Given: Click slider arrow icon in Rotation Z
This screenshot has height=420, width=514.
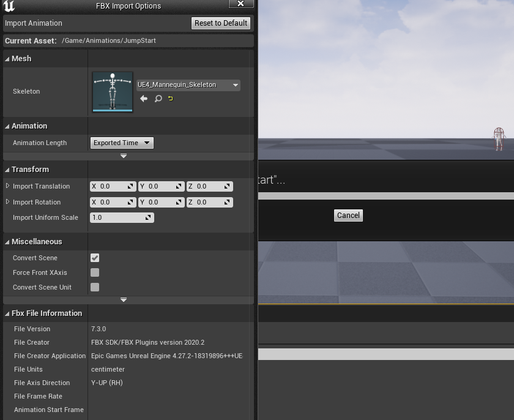Looking at the screenshot, I should pos(227,202).
